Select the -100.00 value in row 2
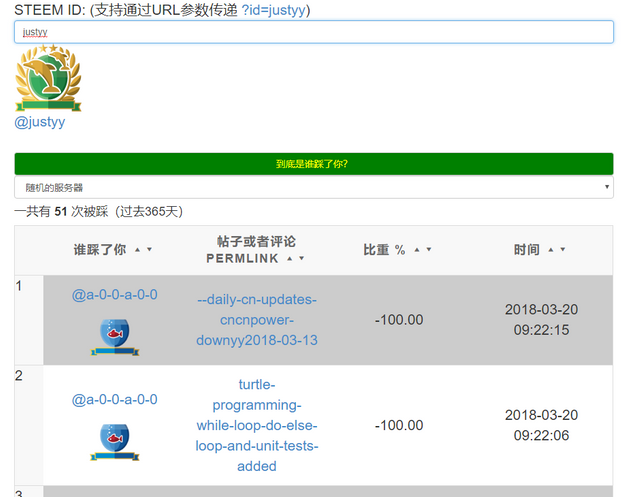Image resolution: width=640 pixels, height=497 pixels. click(x=399, y=425)
